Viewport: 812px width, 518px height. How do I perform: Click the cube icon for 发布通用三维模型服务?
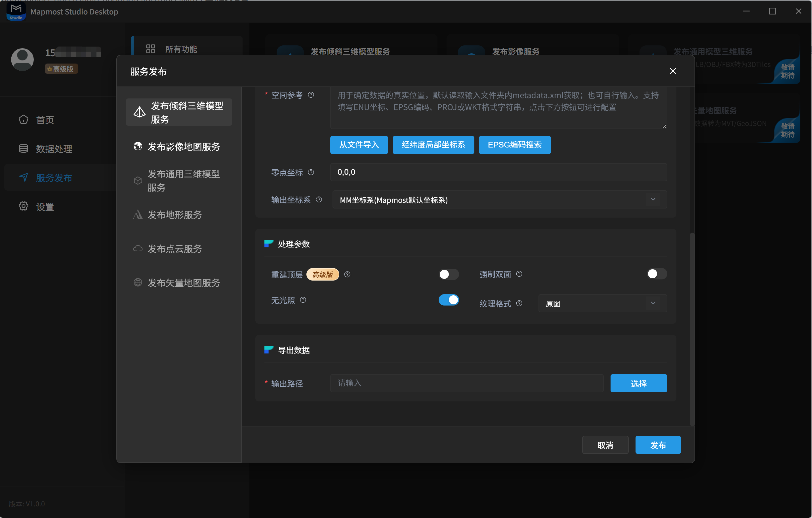[138, 180]
